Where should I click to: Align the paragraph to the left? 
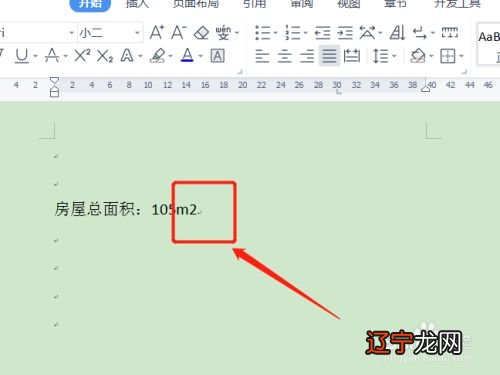pos(262,56)
